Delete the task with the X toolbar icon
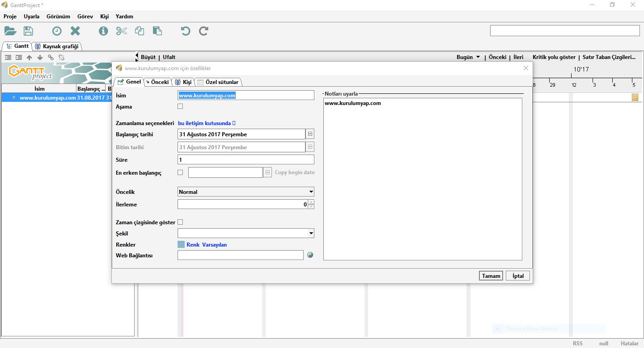The height and width of the screenshot is (348, 644). (x=75, y=31)
